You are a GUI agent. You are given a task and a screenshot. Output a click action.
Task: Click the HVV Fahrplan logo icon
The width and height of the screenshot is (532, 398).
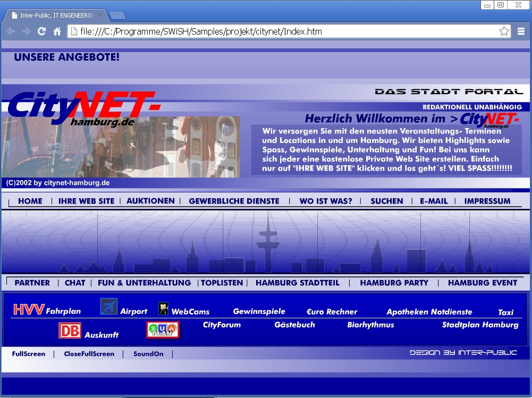coord(28,309)
